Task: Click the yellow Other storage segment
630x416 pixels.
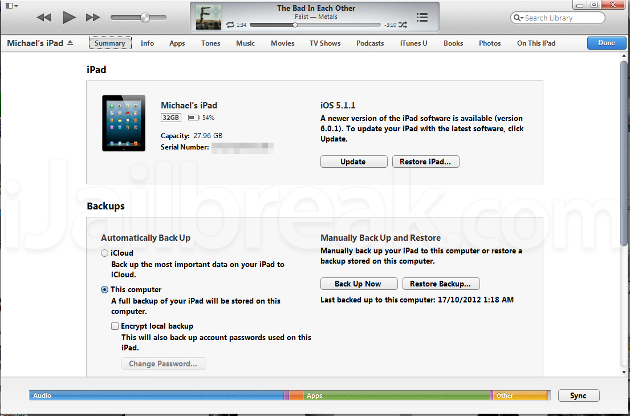Action: [x=520, y=396]
